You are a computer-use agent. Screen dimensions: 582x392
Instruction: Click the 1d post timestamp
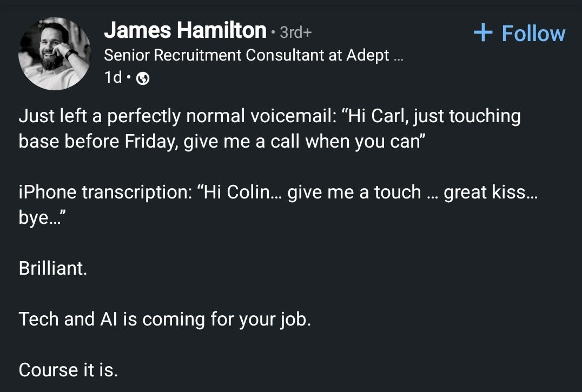113,78
